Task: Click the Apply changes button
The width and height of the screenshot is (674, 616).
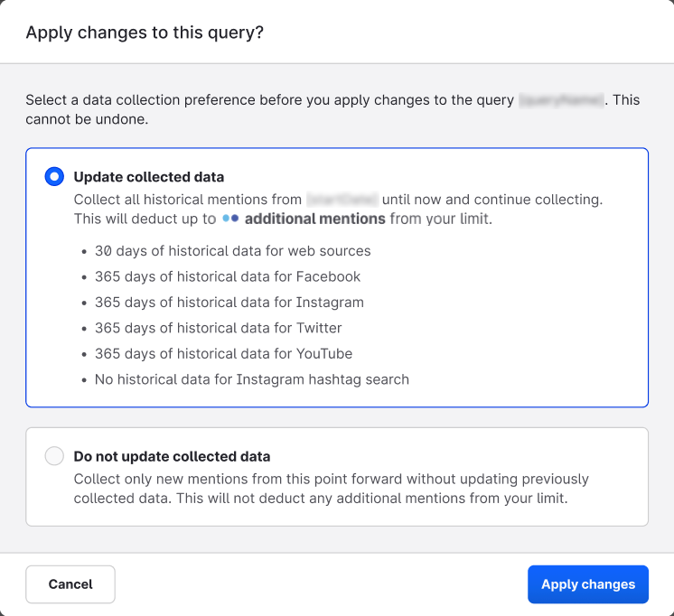Action: click(x=587, y=584)
